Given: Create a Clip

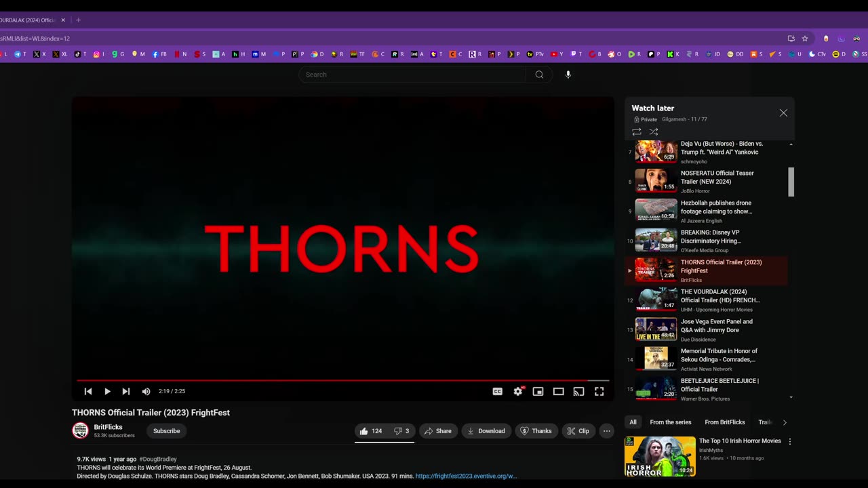Looking at the screenshot, I should (x=578, y=431).
